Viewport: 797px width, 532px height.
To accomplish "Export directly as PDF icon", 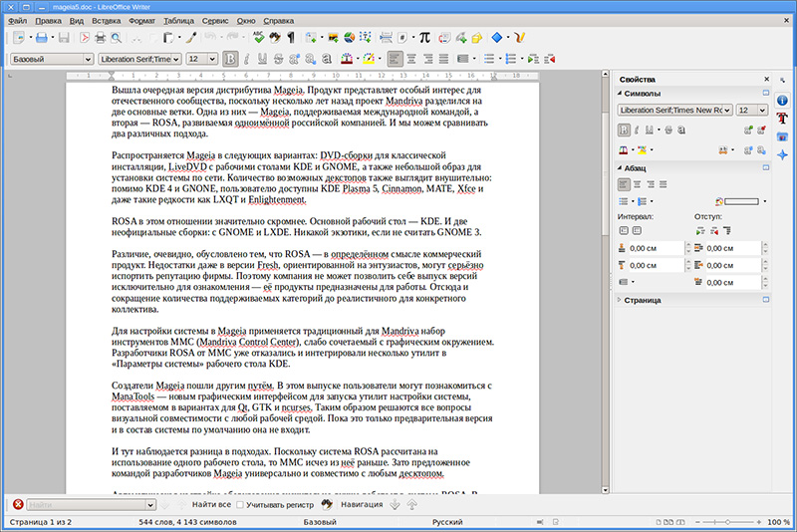I will click(85, 38).
